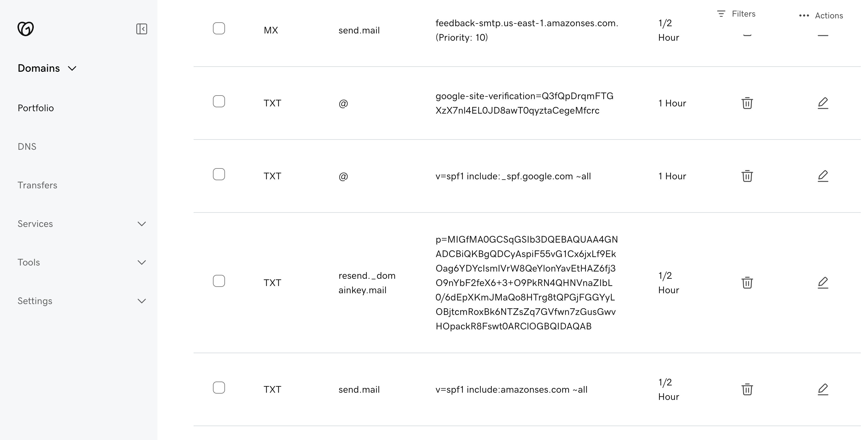The image size is (868, 440).
Task: Delete the google-site-verification TXT record
Action: click(x=747, y=103)
